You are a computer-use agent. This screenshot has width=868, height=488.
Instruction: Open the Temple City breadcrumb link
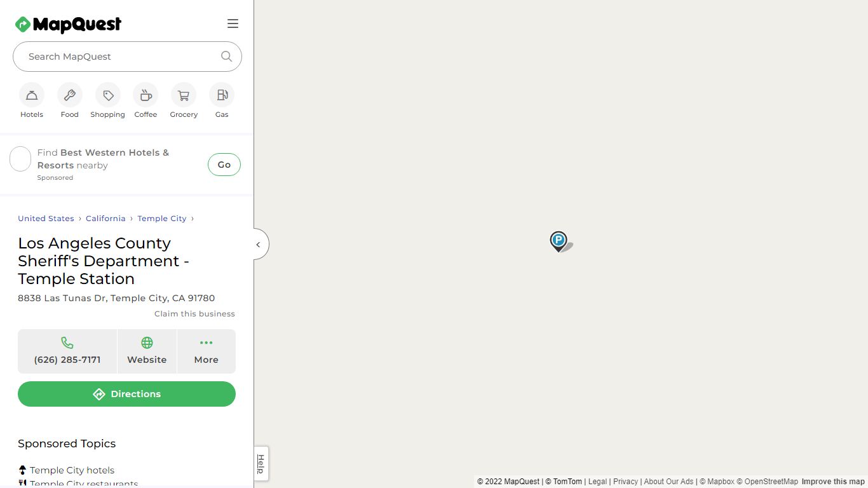[x=162, y=219]
